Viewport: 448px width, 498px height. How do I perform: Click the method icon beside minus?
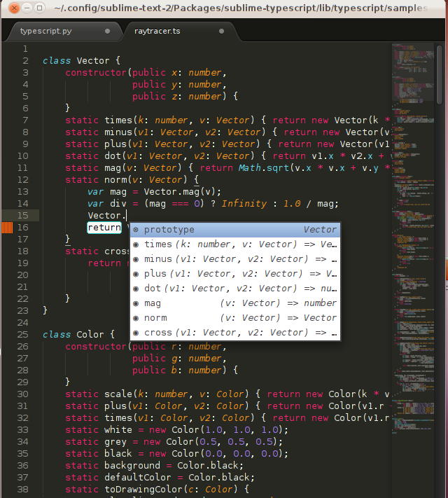tap(136, 259)
